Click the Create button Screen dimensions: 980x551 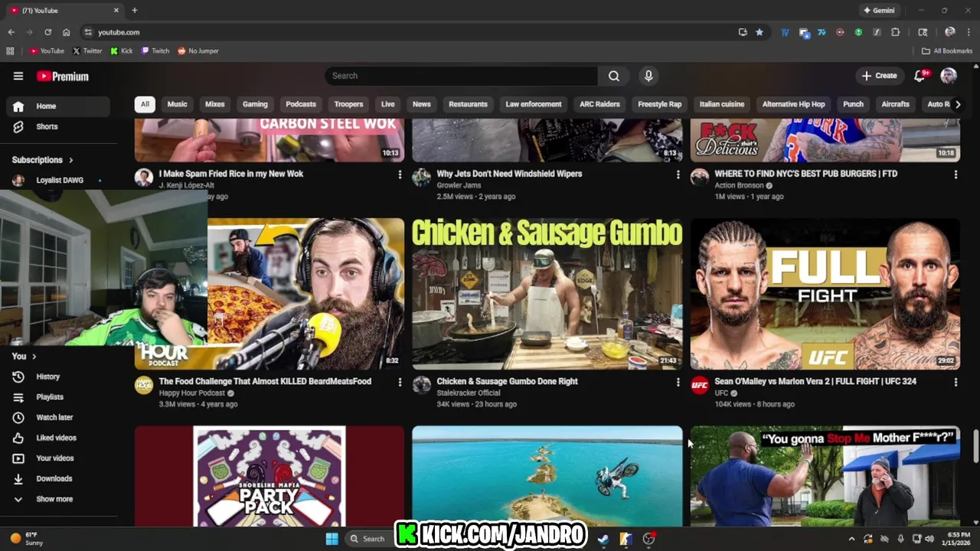point(879,76)
